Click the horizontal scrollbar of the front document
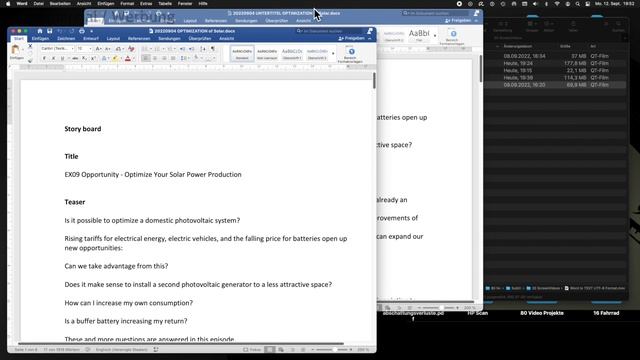The image size is (640, 360). click(x=181, y=344)
